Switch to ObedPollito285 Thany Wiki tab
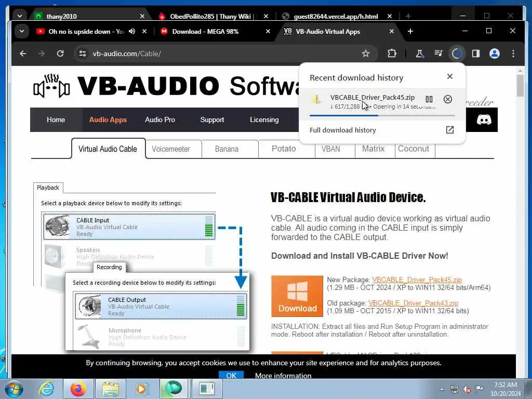The width and height of the screenshot is (532, 399). [212, 16]
